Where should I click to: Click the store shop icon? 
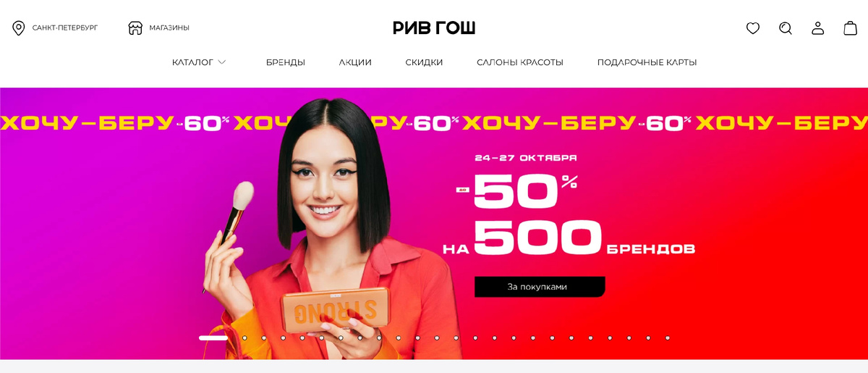(x=135, y=28)
